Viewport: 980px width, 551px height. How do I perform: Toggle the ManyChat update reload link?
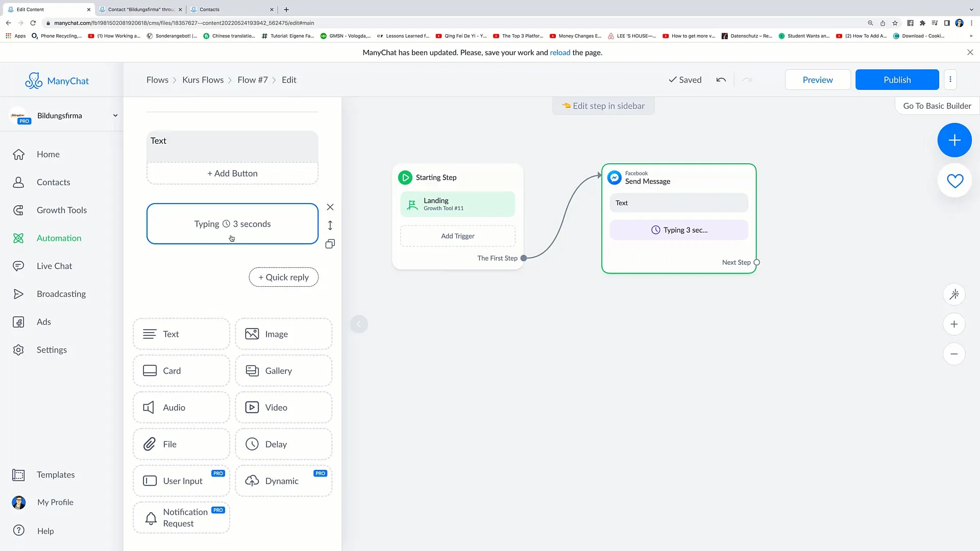click(560, 53)
